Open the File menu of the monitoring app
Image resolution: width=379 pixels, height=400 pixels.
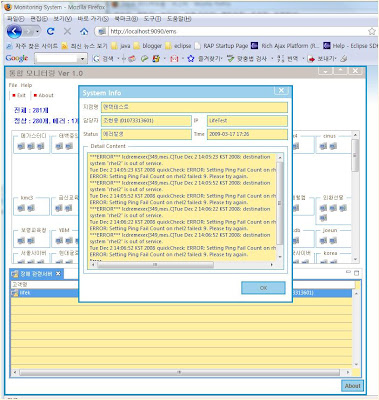coord(13,85)
